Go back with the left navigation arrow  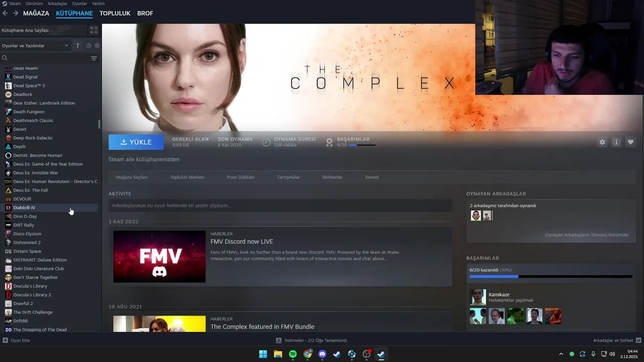[x=5, y=13]
